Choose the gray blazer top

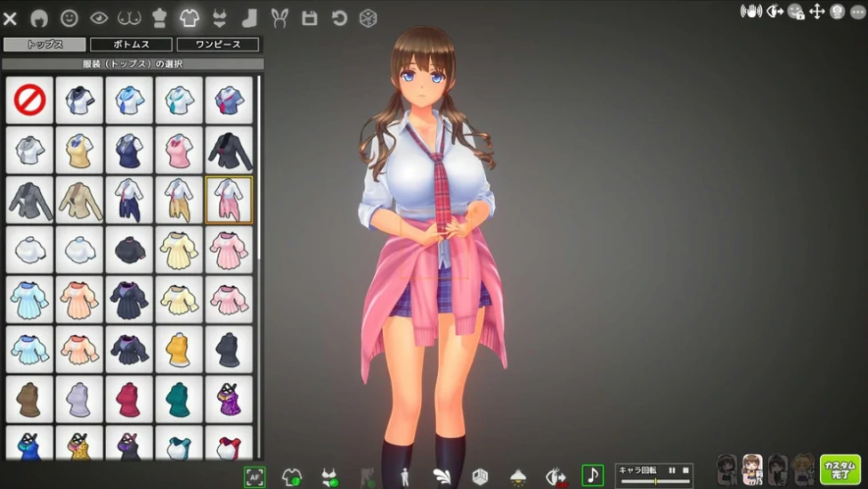(30, 200)
